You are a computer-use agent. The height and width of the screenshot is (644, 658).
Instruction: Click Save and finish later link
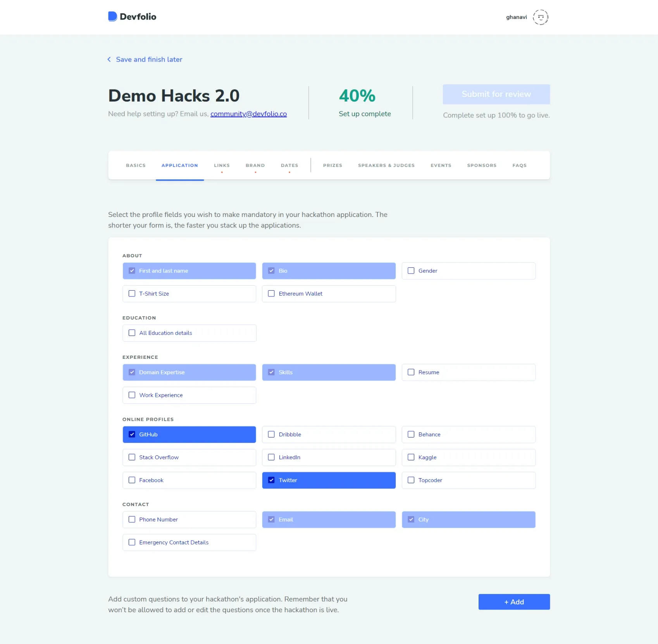click(x=149, y=59)
